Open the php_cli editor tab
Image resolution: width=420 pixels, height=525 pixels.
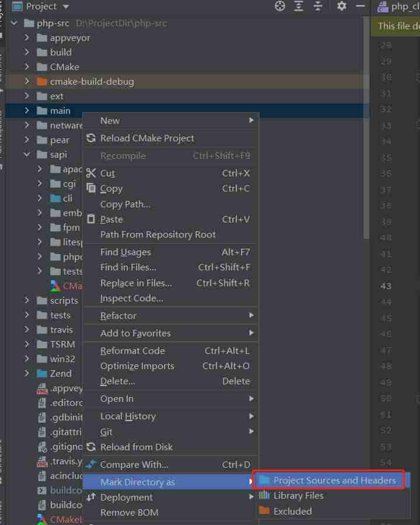398,6
